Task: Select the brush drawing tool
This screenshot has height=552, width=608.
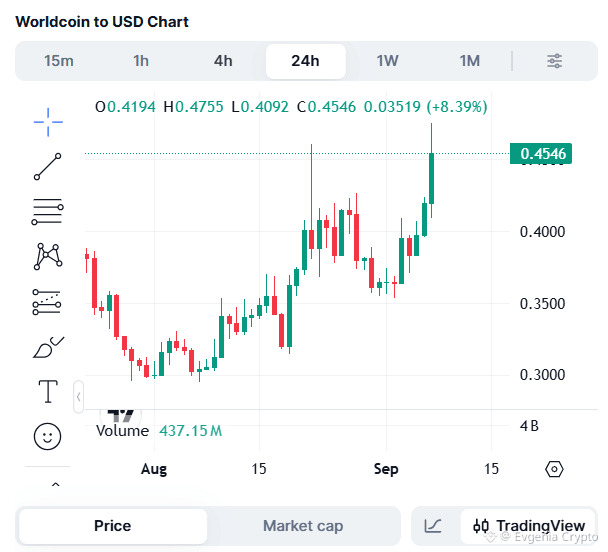Action: (48, 347)
